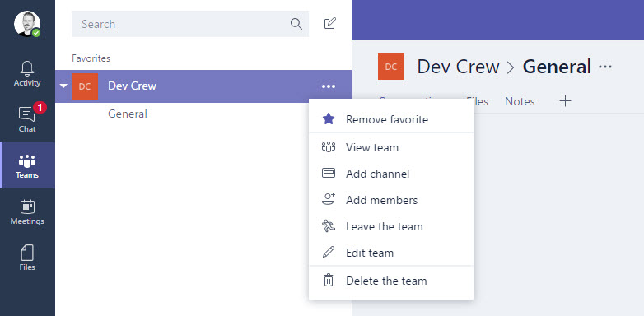Image resolution: width=644 pixels, height=316 pixels.
Task: Click General in the header title
Action: pos(557,67)
